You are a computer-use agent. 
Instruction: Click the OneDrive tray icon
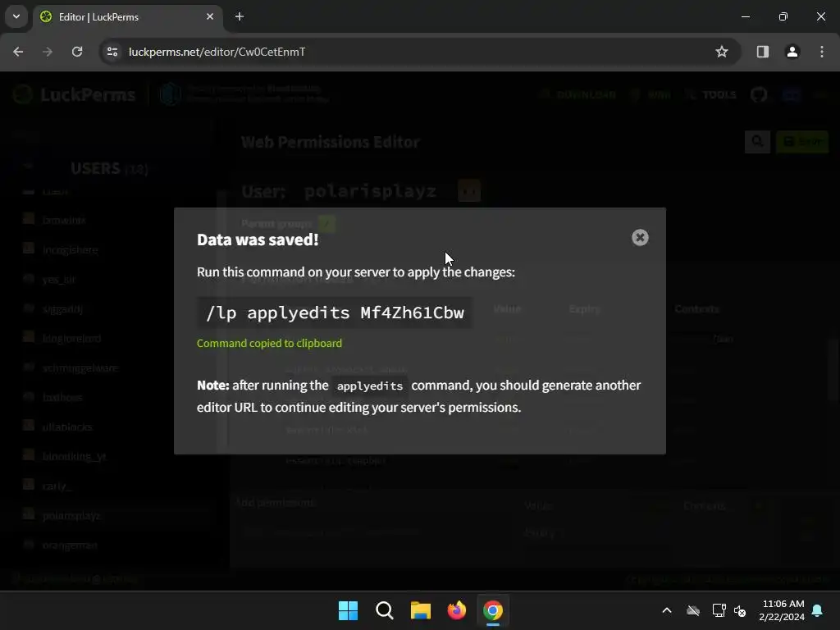(x=693, y=610)
